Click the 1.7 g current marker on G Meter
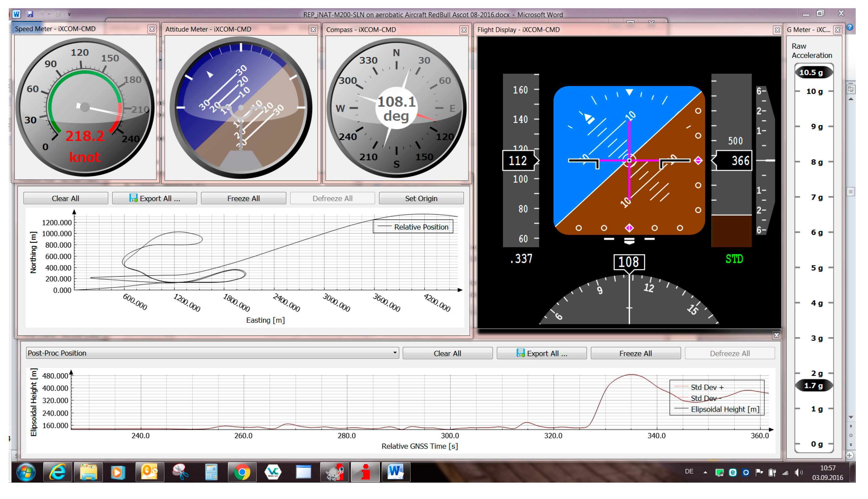Image resolution: width=868 pixels, height=499 pixels. (x=814, y=386)
